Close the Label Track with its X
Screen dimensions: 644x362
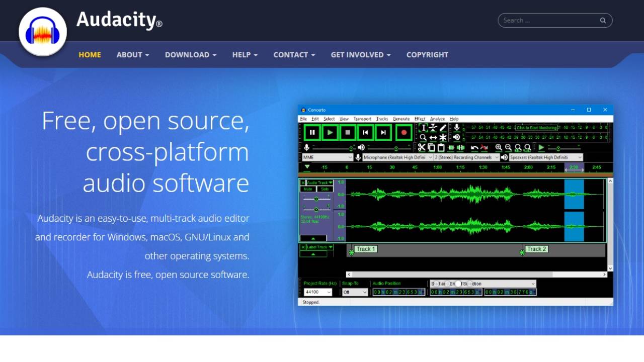point(303,247)
